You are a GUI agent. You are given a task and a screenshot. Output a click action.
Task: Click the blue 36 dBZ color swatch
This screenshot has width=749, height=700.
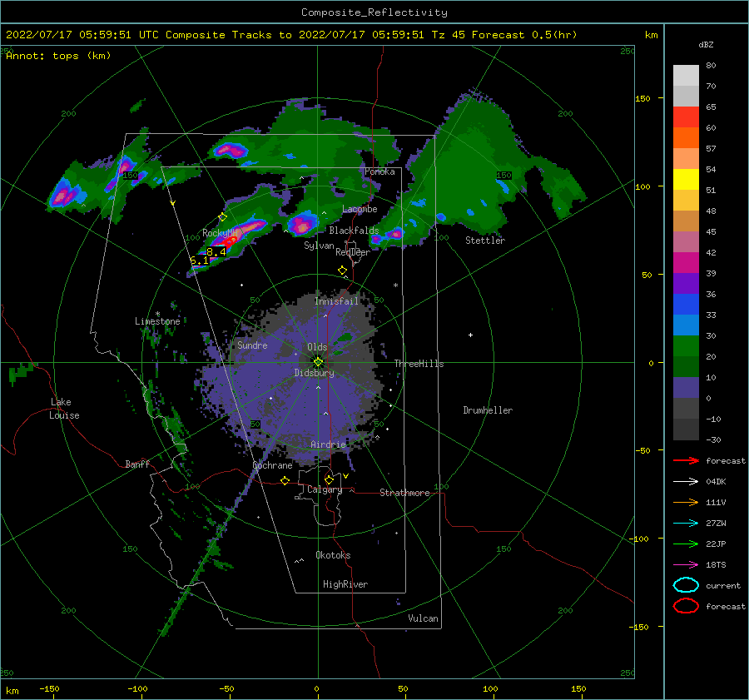coord(686,305)
